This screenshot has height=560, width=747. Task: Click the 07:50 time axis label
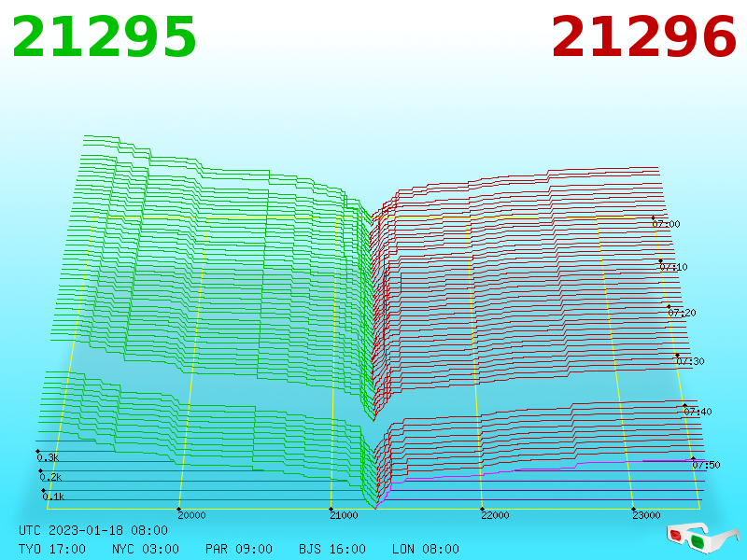[x=706, y=465]
